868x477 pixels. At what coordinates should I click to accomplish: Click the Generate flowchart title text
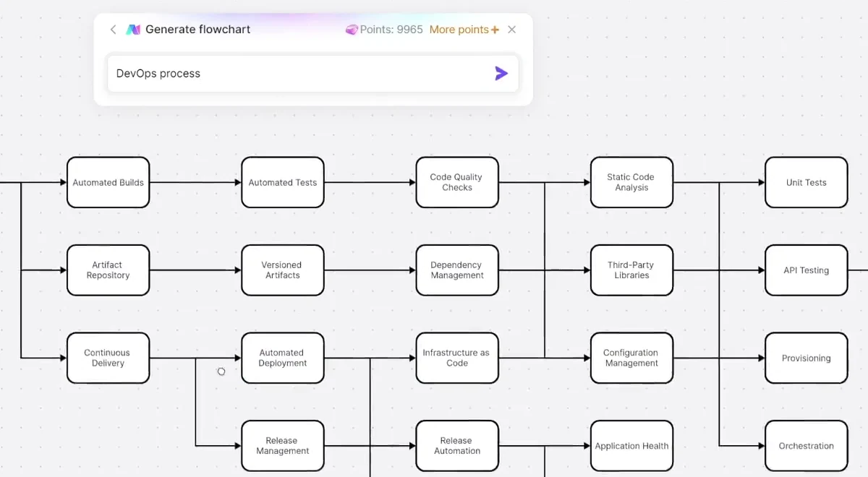(x=198, y=30)
